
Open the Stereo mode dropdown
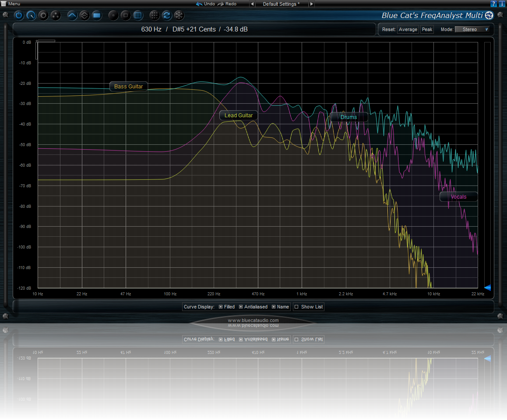tap(472, 29)
